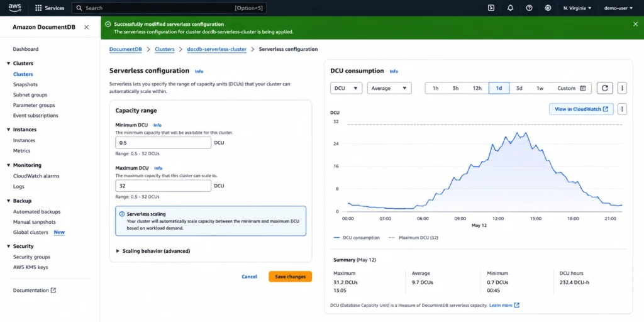Open Automated backups in the sidebar

[36, 211]
